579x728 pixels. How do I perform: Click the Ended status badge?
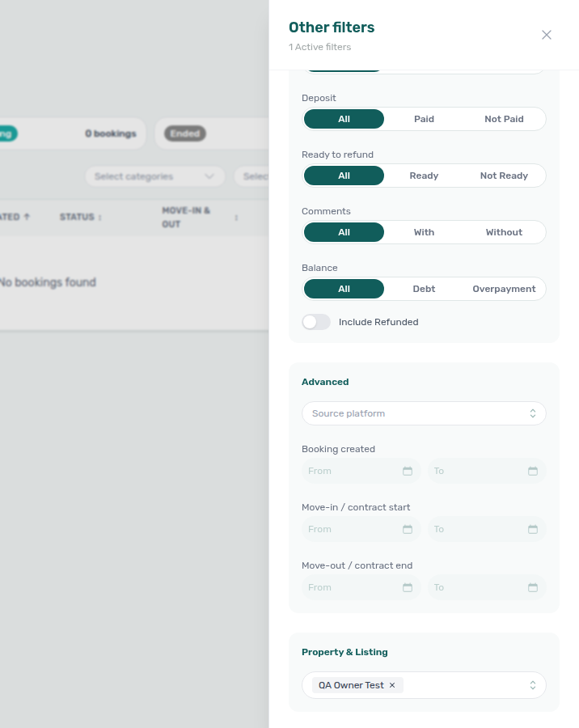185,133
